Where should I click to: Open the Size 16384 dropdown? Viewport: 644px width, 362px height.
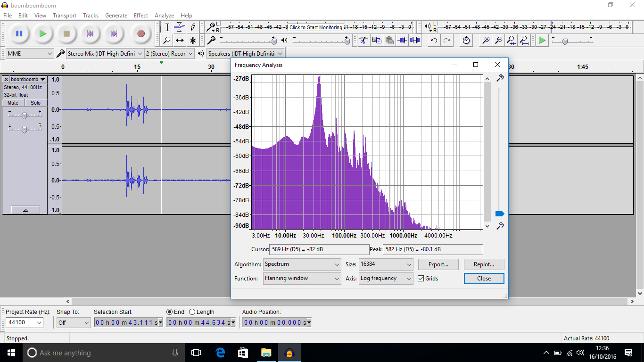tap(386, 264)
